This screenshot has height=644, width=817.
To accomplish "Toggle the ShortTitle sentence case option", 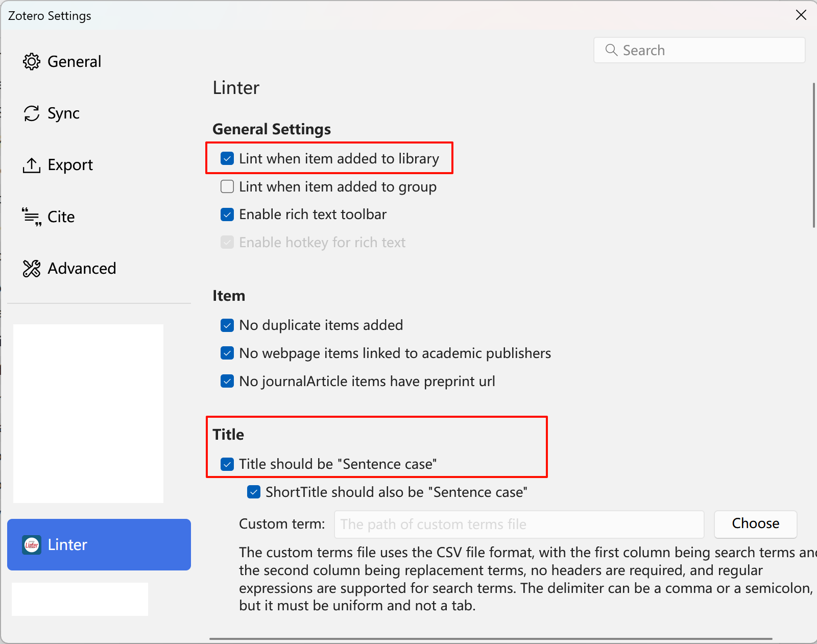I will tap(253, 492).
